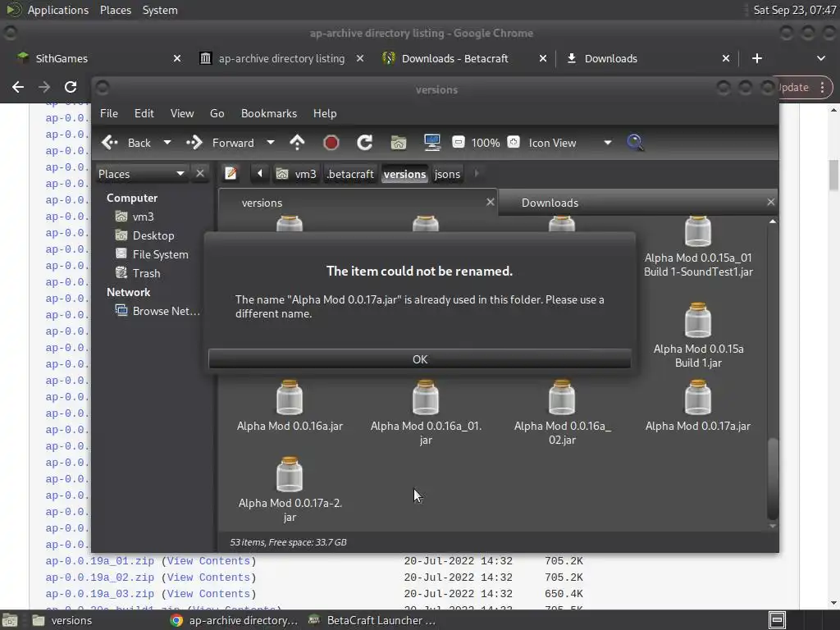Image resolution: width=840 pixels, height=630 pixels.
Task: Open View Contents for ap-0.0.19a_02.zip
Action: click(x=209, y=577)
